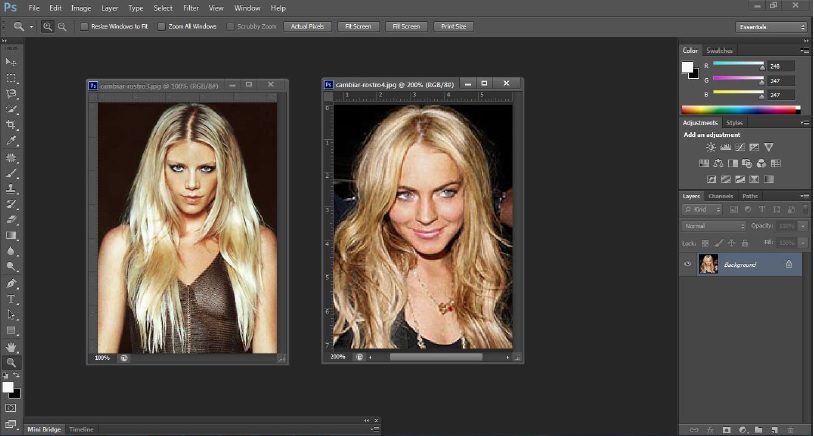Image resolution: width=814 pixels, height=436 pixels.
Task: Click the Zoom Out magnifier icon
Action: point(64,26)
